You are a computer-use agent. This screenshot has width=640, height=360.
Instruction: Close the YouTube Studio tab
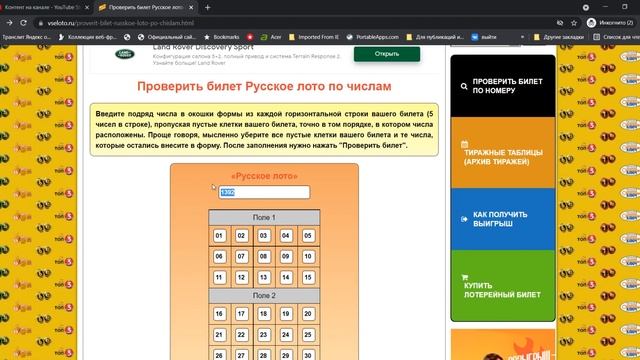pyautogui.click(x=87, y=7)
